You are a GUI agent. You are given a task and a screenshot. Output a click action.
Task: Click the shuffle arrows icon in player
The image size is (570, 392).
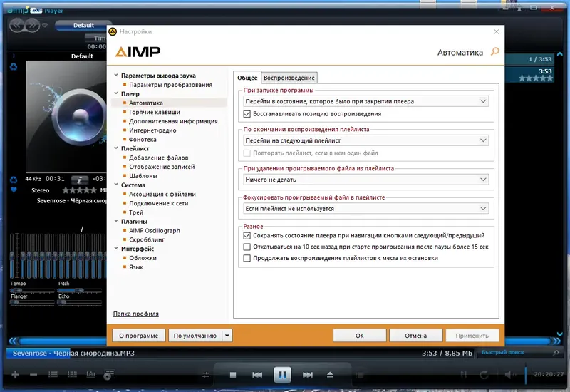(x=464, y=375)
